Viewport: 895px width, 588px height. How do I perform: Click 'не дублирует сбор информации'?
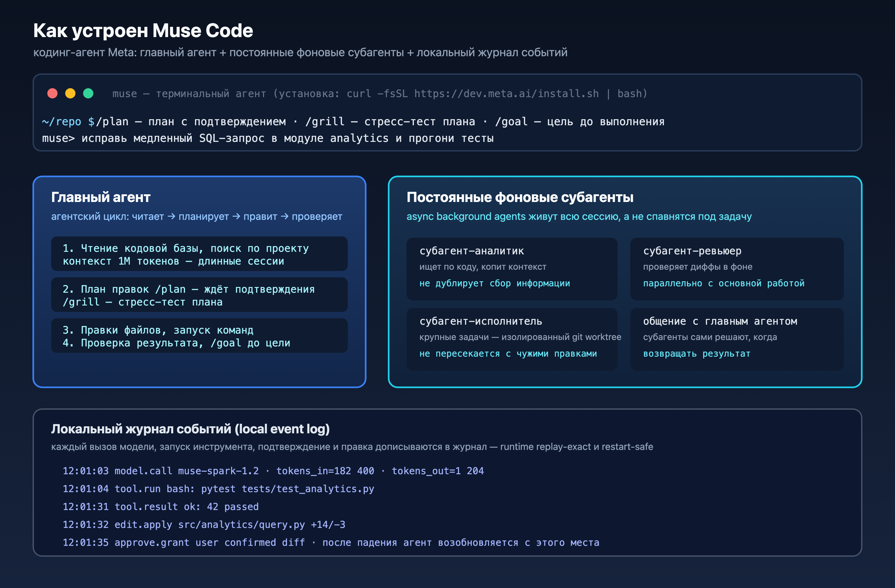pyautogui.click(x=494, y=283)
